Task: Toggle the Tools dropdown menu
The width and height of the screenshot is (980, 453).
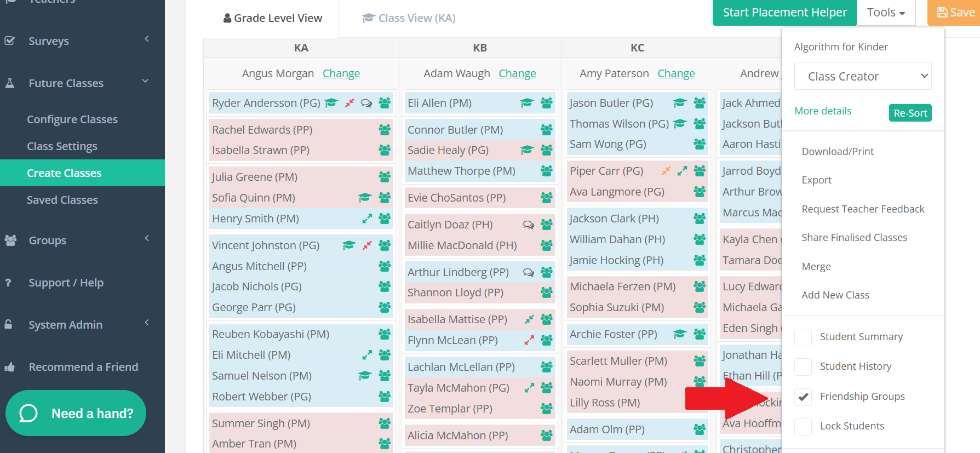Action: (x=886, y=13)
